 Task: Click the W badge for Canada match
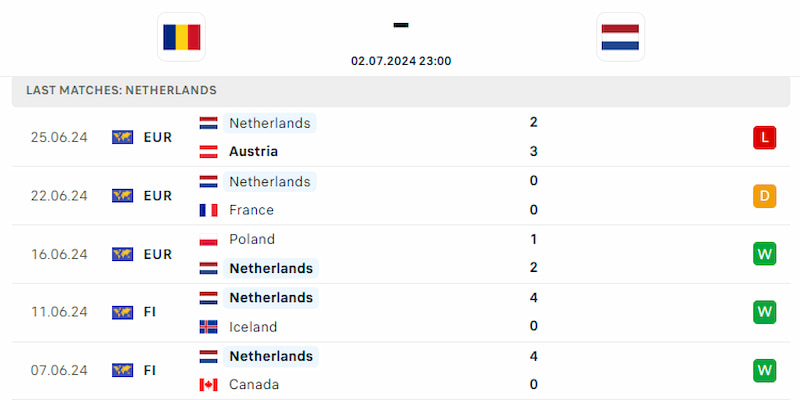click(x=764, y=371)
